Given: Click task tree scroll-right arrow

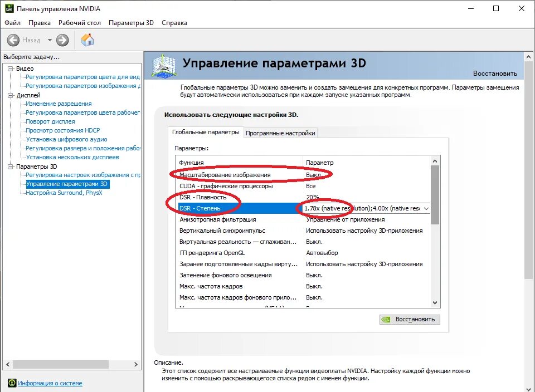Looking at the screenshot, I should click(x=136, y=364).
